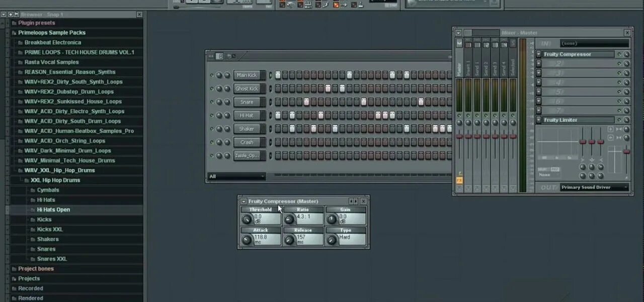Click the channel select light next to Main Kick
The image size is (644, 302).
click(x=270, y=75)
